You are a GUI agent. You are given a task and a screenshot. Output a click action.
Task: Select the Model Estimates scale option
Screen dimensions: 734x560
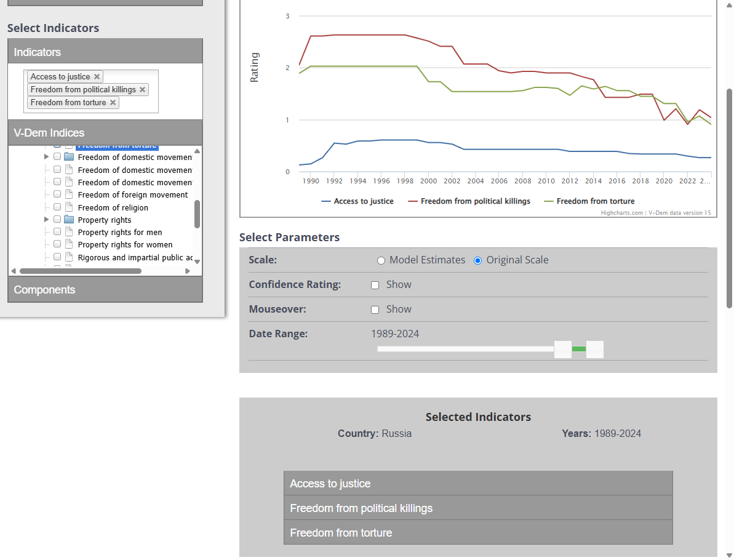[x=381, y=261]
